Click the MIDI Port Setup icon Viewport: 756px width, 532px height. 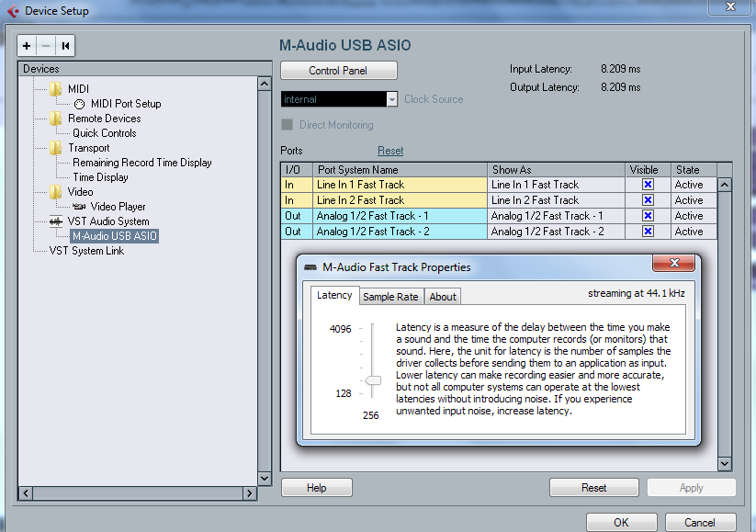(x=79, y=104)
